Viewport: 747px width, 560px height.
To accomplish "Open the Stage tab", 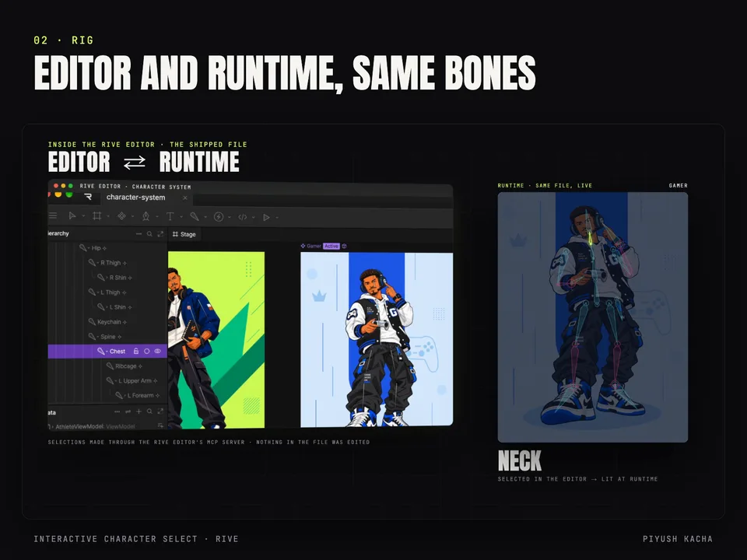I will tap(184, 234).
